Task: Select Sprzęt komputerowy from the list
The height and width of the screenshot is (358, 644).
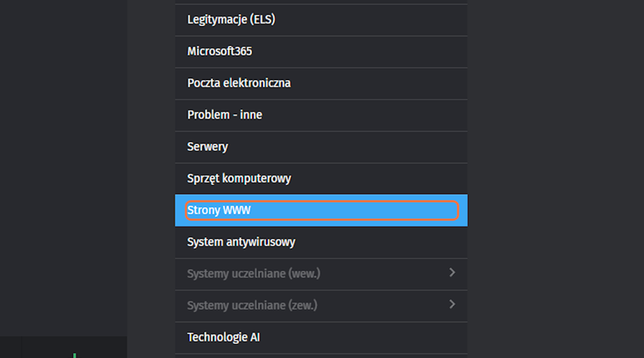Action: 239,179
